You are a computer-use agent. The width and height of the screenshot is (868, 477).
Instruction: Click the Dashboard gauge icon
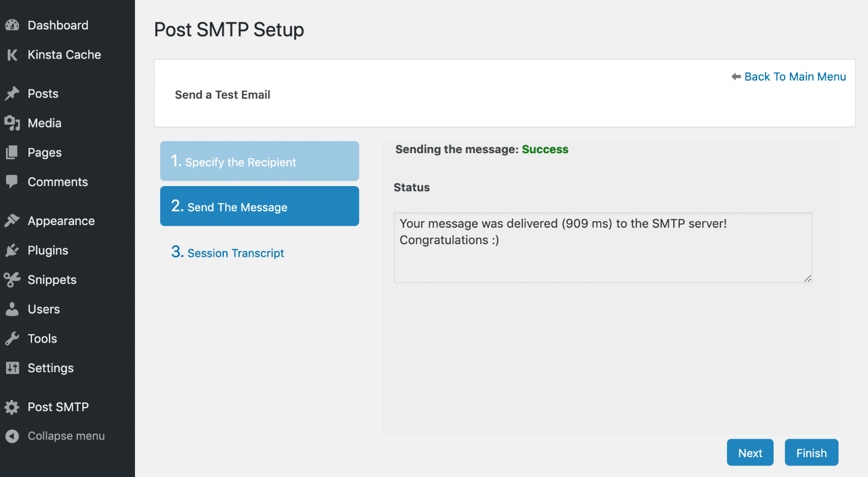click(x=12, y=25)
